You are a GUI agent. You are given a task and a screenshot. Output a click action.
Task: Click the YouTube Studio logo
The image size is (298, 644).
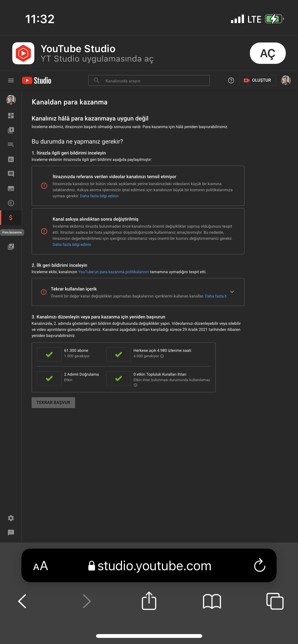click(36, 80)
